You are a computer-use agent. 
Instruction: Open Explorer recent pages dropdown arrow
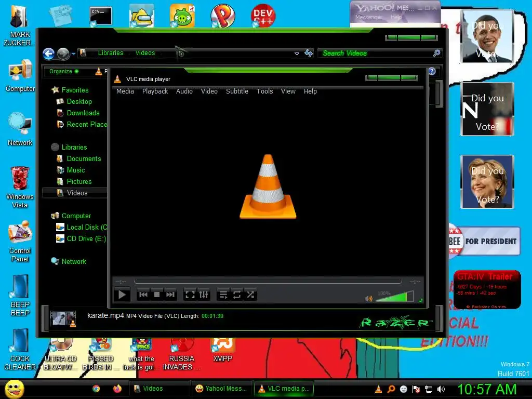[x=73, y=54]
